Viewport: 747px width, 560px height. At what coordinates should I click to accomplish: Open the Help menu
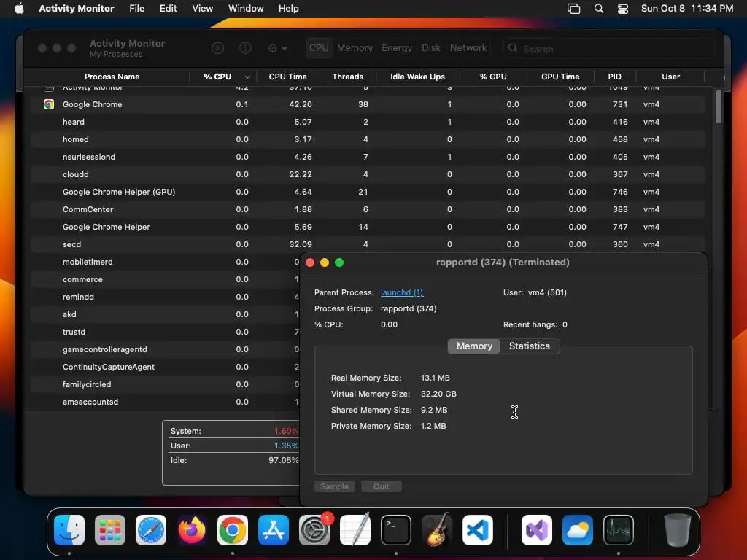(x=289, y=9)
